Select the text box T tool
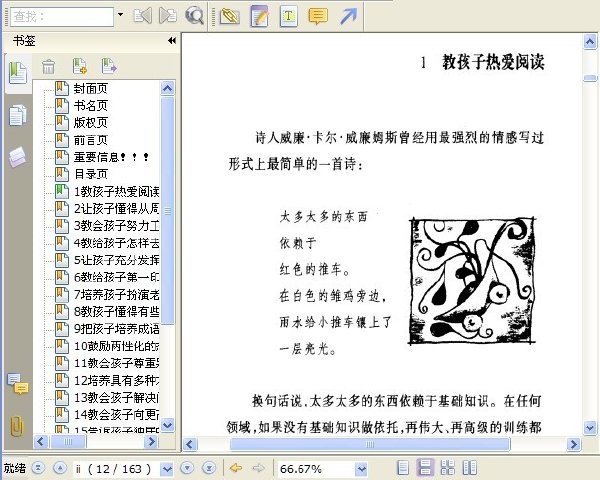600x480 pixels. pyautogui.click(x=289, y=16)
